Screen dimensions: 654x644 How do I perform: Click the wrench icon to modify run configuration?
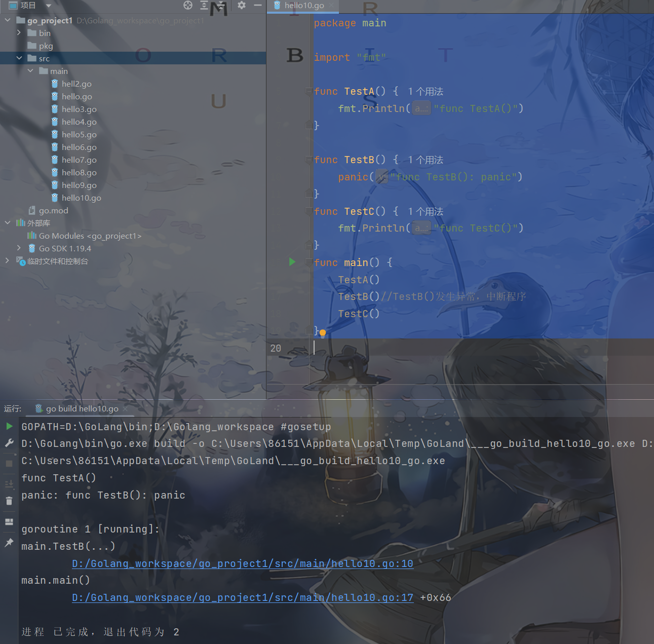point(9,443)
